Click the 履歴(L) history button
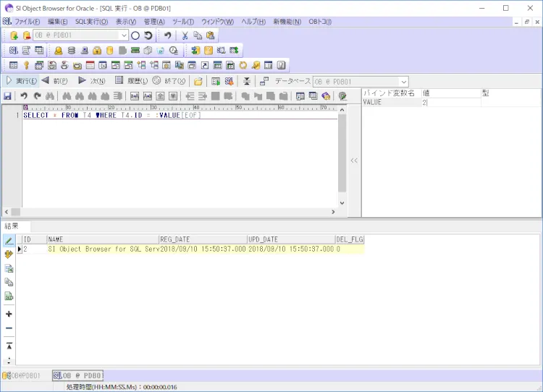Image resolution: width=543 pixels, height=392 pixels. point(131,81)
